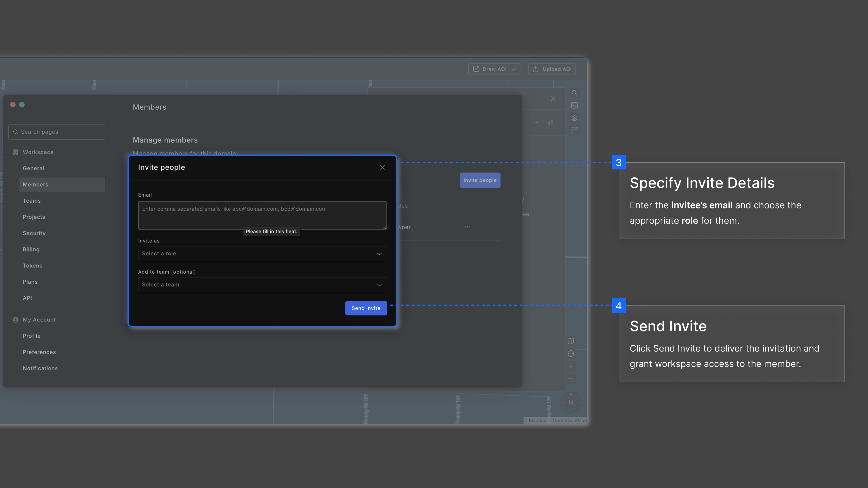Open the filter sliders icon
Viewport: 868px width, 488px height.
[551, 123]
